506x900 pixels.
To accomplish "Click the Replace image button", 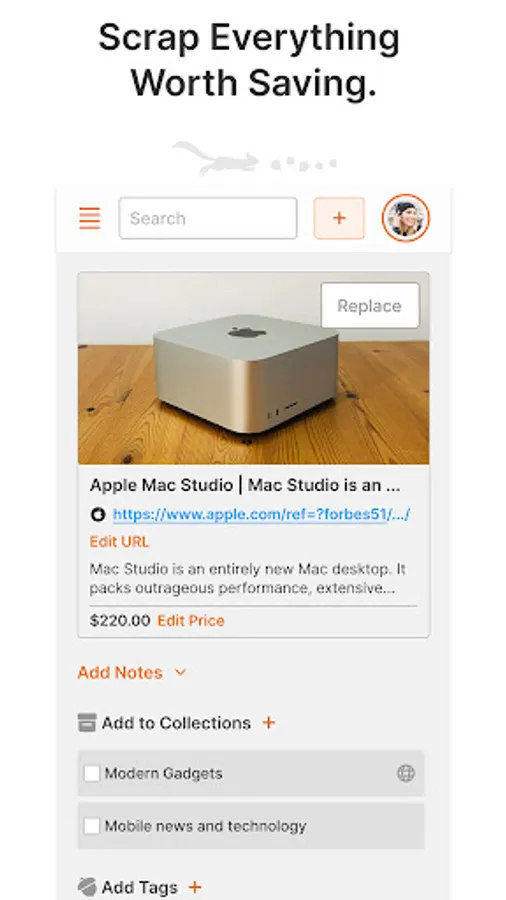I will (x=370, y=305).
